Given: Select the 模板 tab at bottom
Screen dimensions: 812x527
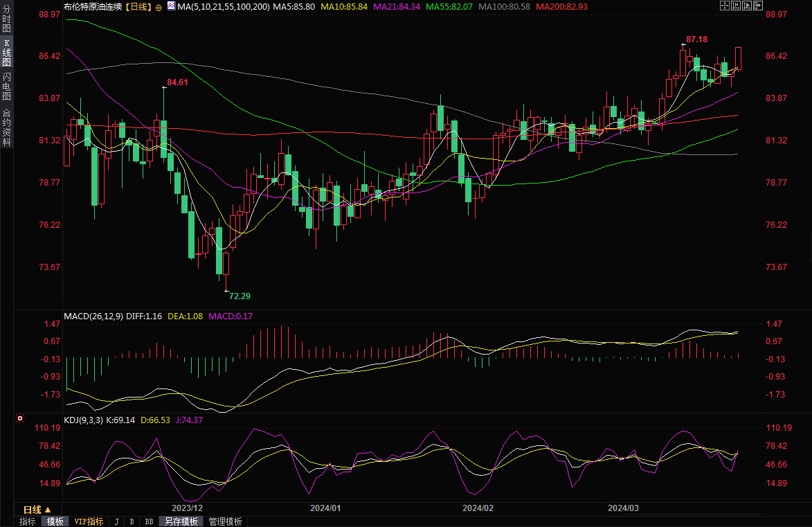Looking at the screenshot, I should 55,521.
